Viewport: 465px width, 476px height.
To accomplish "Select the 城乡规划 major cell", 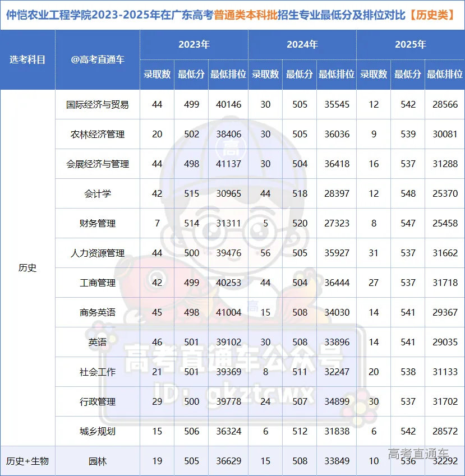I will pos(98,431).
